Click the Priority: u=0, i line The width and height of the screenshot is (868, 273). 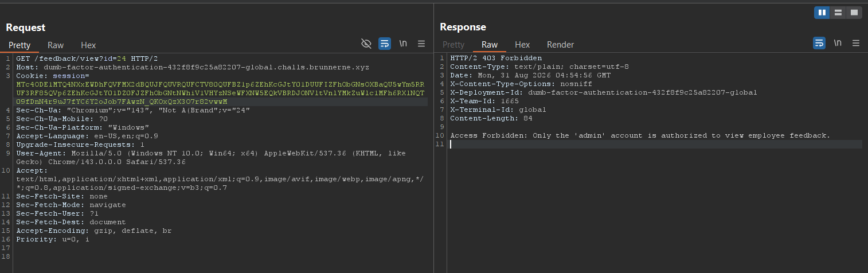point(53,239)
